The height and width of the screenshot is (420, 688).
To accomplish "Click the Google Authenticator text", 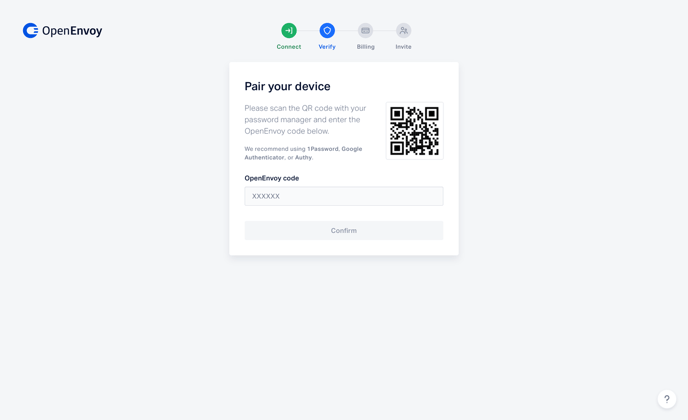I will (303, 153).
